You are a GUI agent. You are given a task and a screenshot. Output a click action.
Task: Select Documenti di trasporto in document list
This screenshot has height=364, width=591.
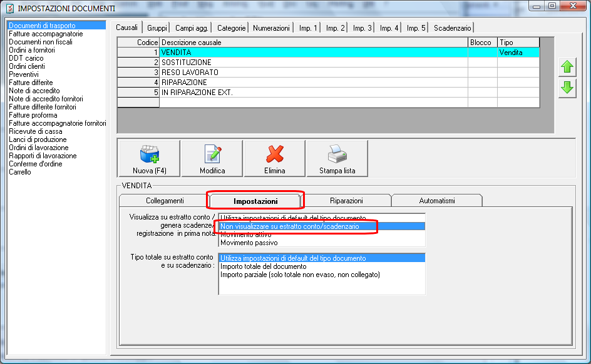click(56, 26)
